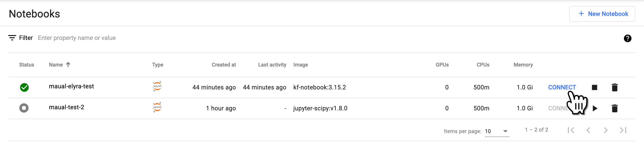Viewport: 644px width, 164px height.
Task: Click the Jupyter icon for maual-test-2
Action: [x=157, y=107]
